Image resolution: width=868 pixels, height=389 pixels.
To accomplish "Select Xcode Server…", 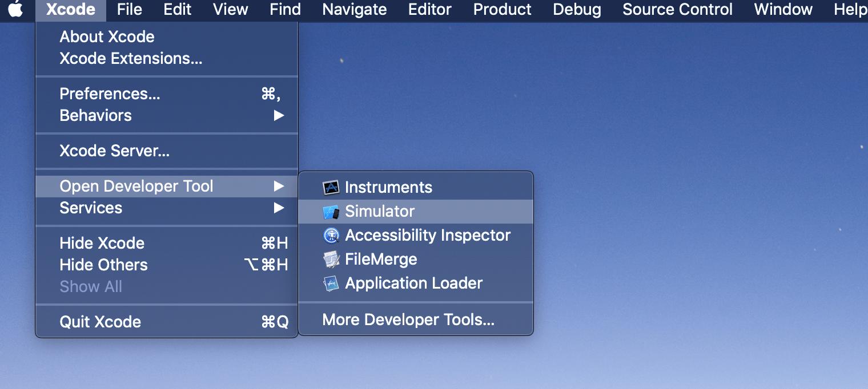I will click(x=114, y=151).
